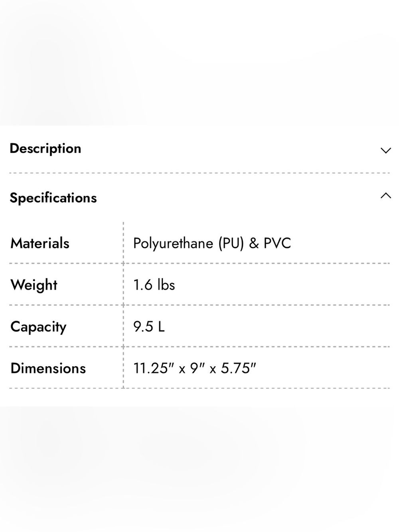Click the 1.6 lbs weight value
The height and width of the screenshot is (532, 399).
point(154,285)
